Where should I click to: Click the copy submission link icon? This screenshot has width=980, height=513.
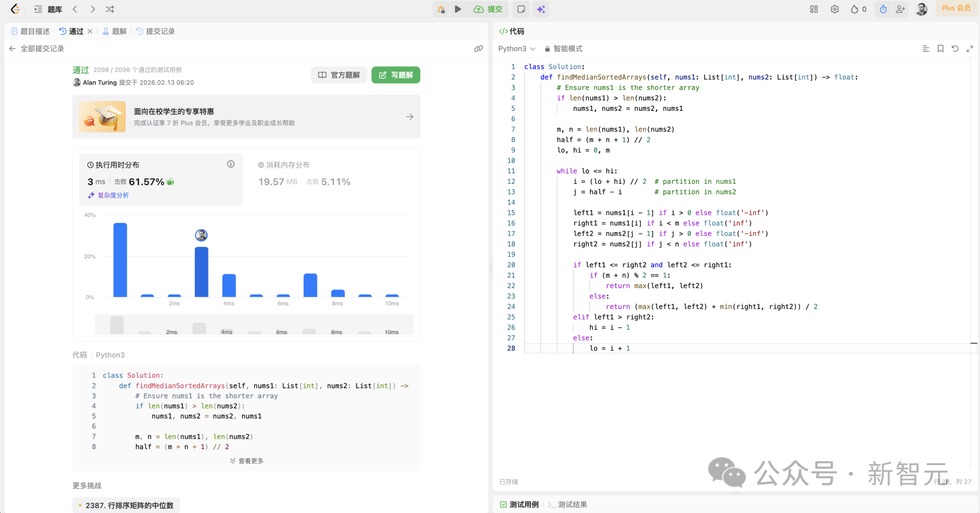click(x=479, y=49)
